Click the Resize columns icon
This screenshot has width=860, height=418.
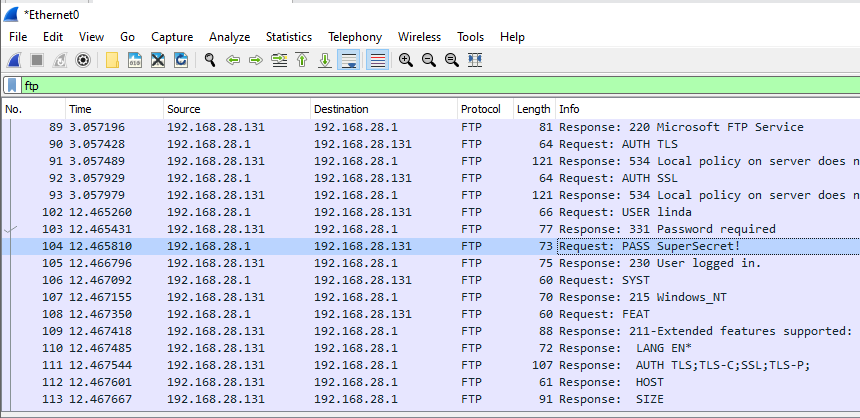[x=475, y=60]
